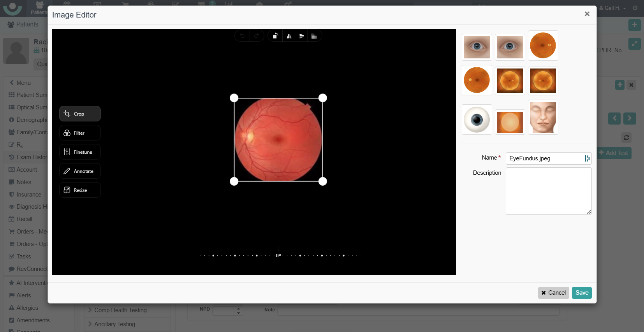Click the power logout icon
The width and height of the screenshot is (644, 332).
[635, 8]
